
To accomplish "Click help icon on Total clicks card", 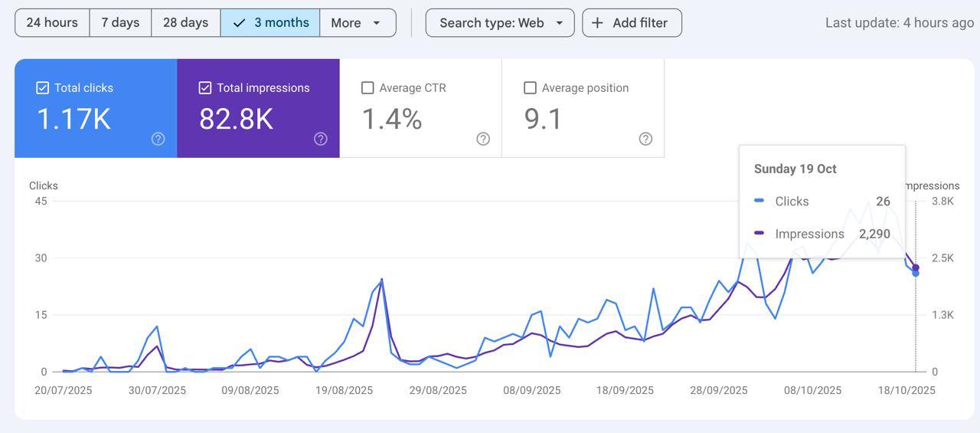I will tap(158, 139).
